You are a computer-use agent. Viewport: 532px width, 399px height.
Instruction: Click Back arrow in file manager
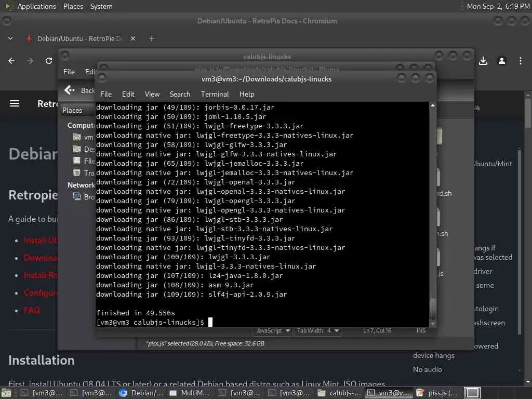[x=69, y=90]
